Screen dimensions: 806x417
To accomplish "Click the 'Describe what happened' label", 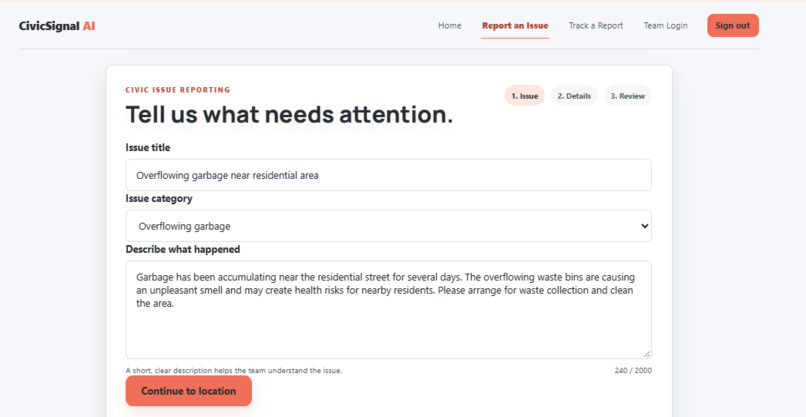I will pyautogui.click(x=182, y=249).
